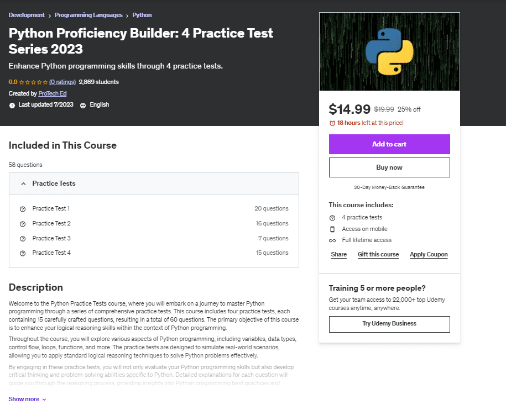The width and height of the screenshot is (506, 420).
Task: Click the infinity lifetime access icon
Action: 332,240
